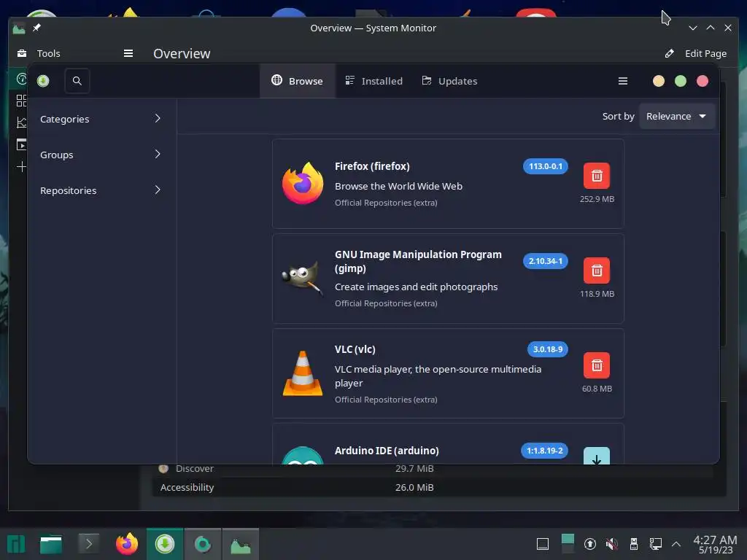The width and height of the screenshot is (747, 560).
Task: Switch to System Monitor taskbar entry
Action: [241, 544]
